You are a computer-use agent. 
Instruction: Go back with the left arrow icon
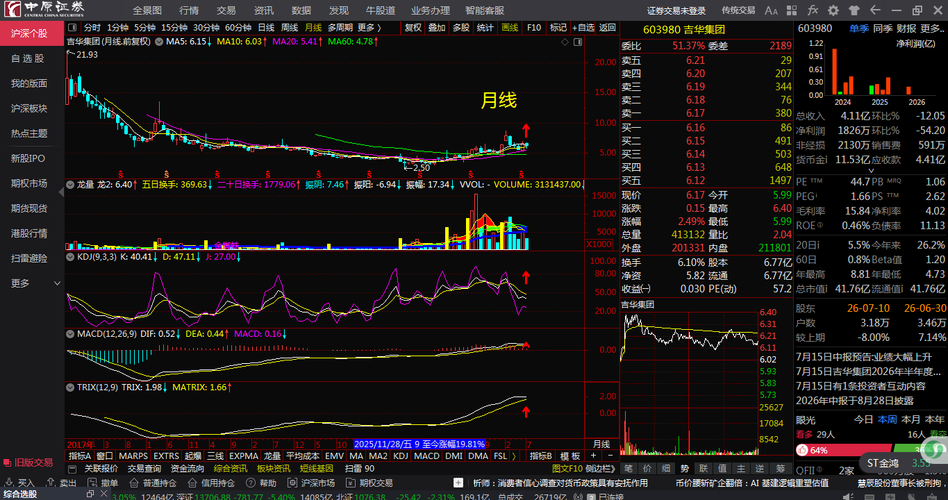pyautogui.click(x=875, y=10)
